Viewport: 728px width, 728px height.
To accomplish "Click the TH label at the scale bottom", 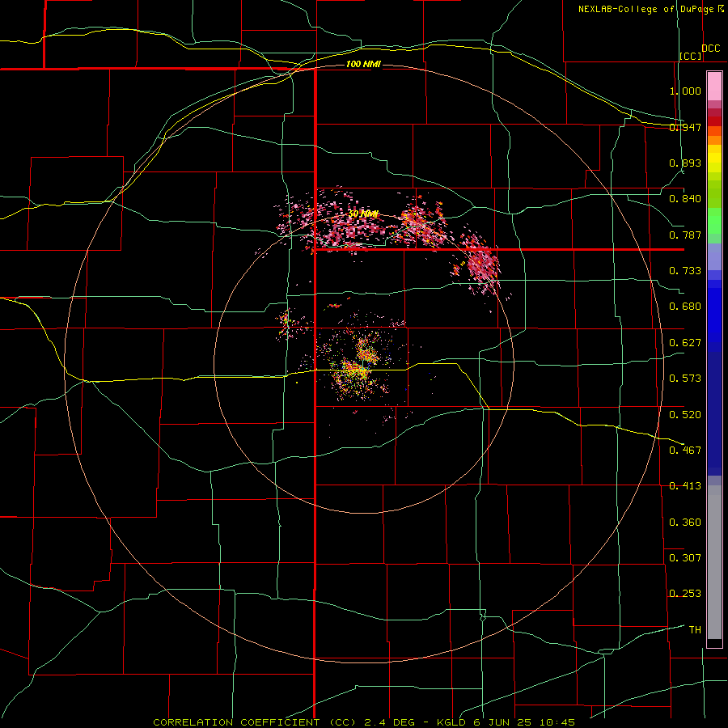I will (x=695, y=630).
